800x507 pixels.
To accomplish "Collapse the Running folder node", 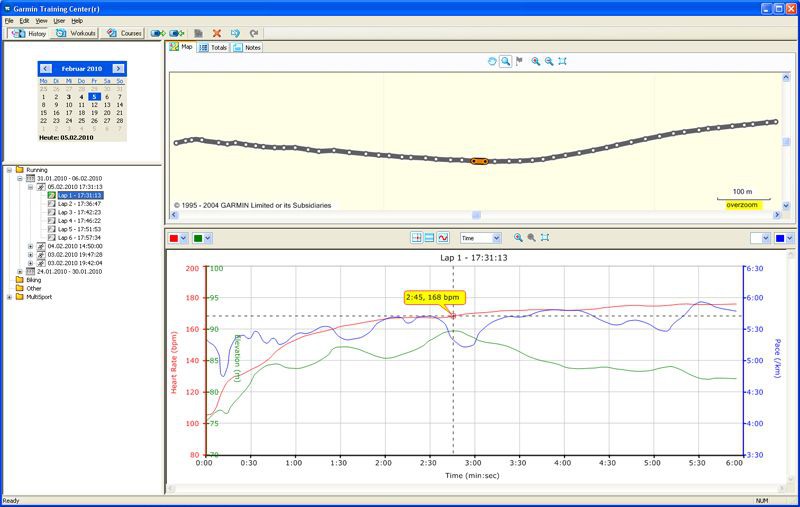I will 9,170.
